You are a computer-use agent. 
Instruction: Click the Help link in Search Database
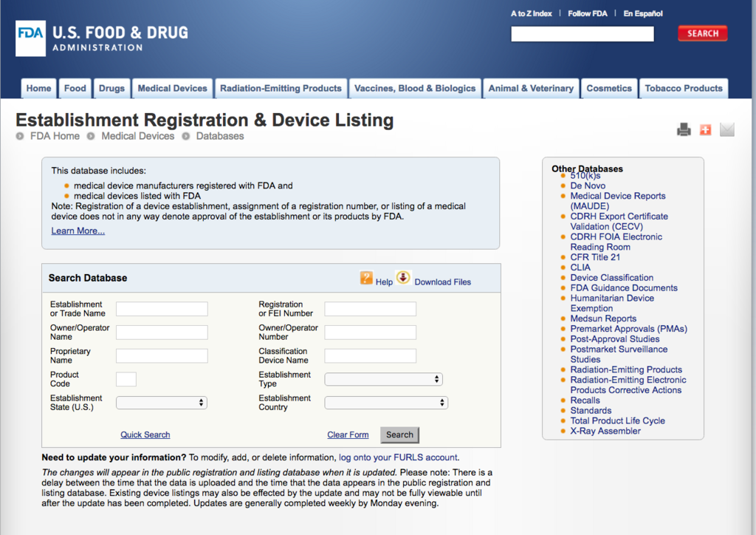coord(384,282)
